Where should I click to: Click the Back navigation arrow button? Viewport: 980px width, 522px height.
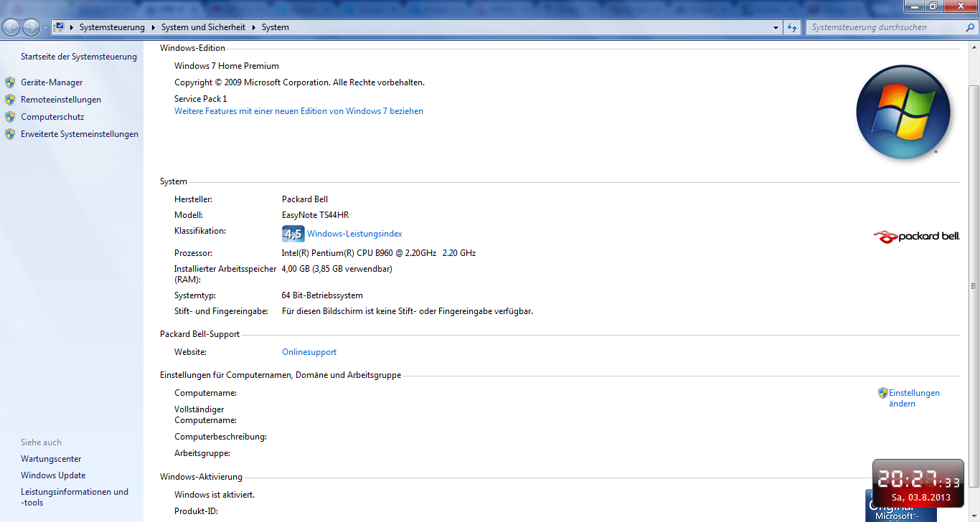pyautogui.click(x=11, y=28)
